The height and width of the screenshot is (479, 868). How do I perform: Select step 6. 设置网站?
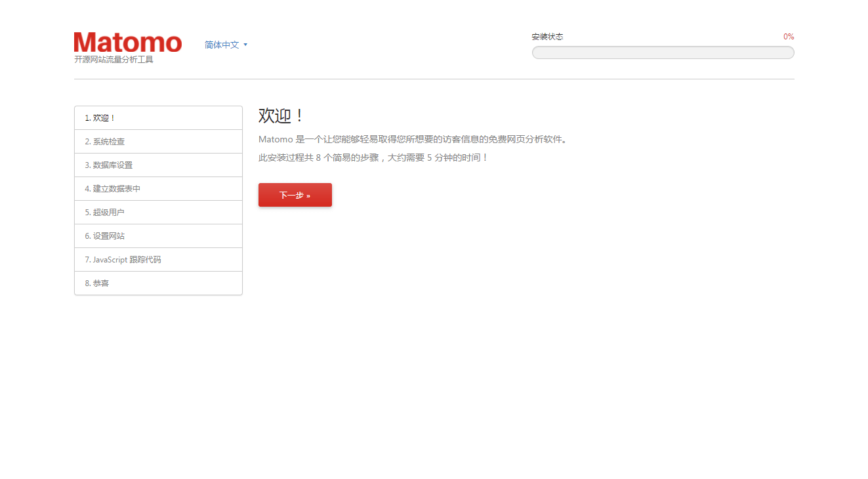coord(158,236)
